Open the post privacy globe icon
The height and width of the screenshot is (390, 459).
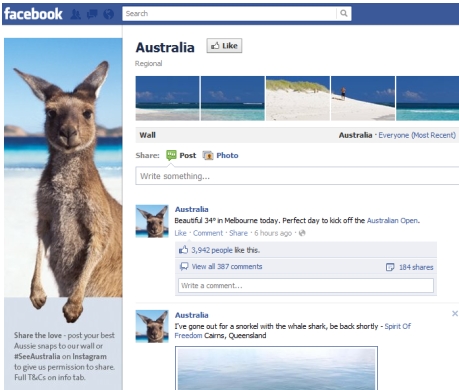pyautogui.click(x=302, y=233)
